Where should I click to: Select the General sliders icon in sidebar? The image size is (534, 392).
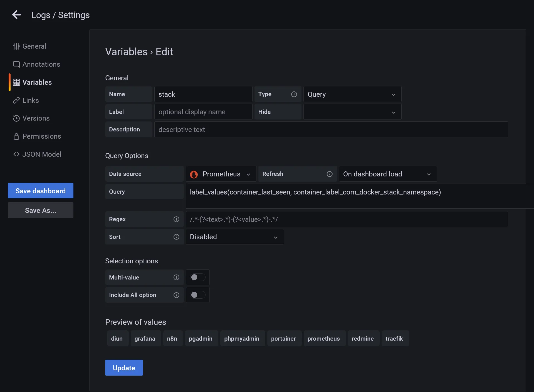tap(16, 46)
